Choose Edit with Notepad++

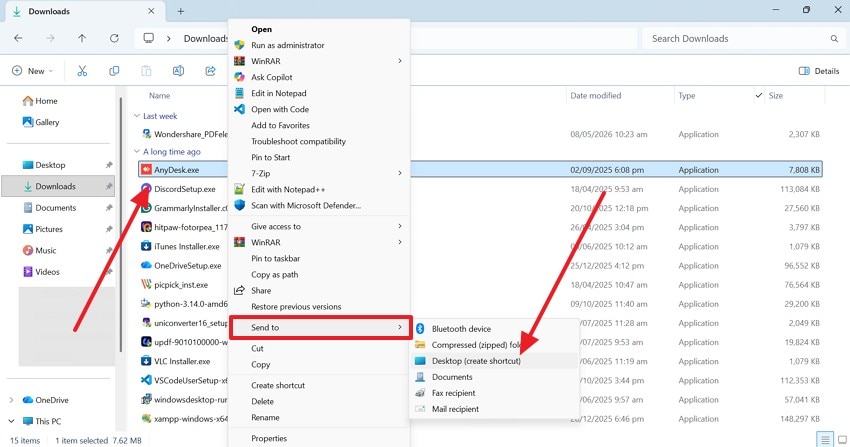(319, 190)
